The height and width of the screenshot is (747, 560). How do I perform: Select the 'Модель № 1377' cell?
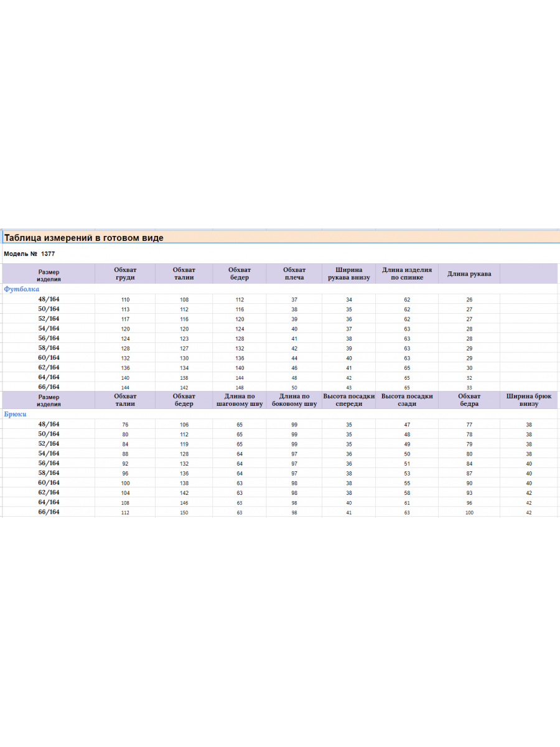[29, 254]
